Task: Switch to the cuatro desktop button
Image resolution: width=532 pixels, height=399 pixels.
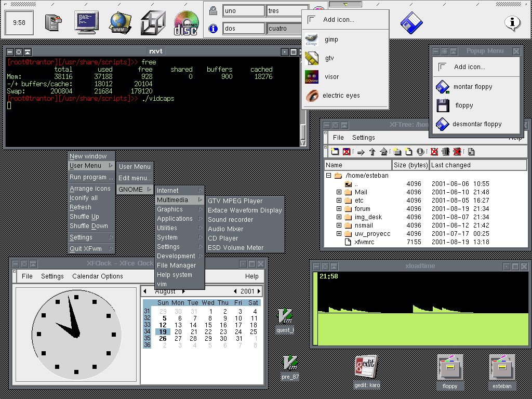Action: coord(284,29)
